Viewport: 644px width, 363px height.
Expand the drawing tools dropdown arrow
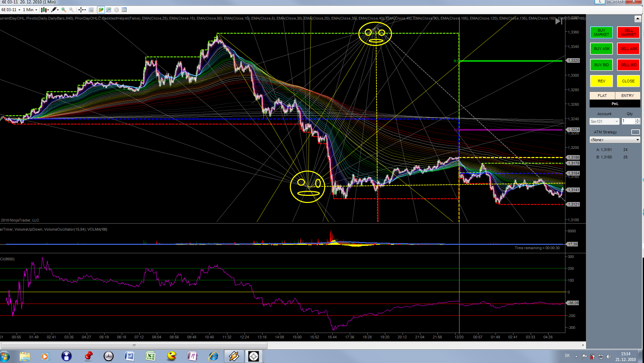point(58,10)
